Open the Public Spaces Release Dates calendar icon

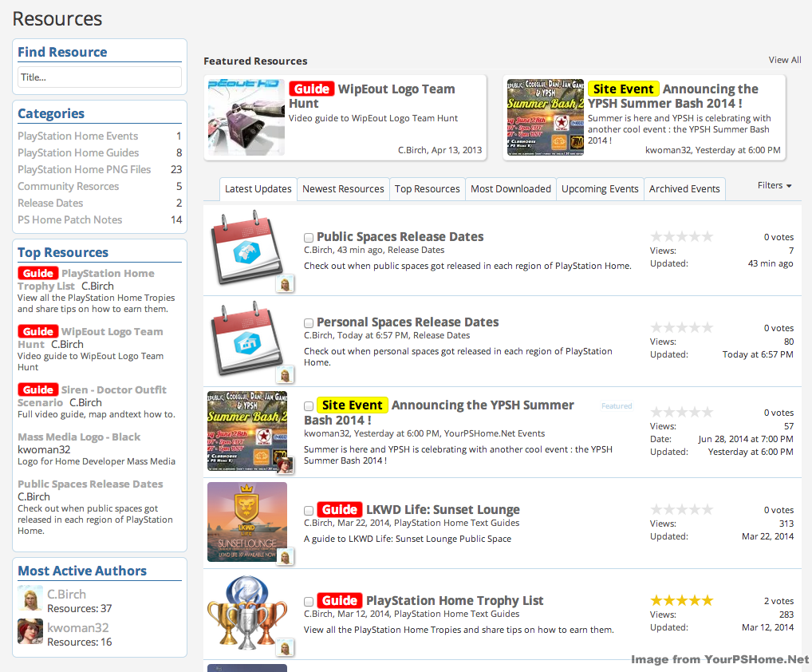(x=247, y=247)
